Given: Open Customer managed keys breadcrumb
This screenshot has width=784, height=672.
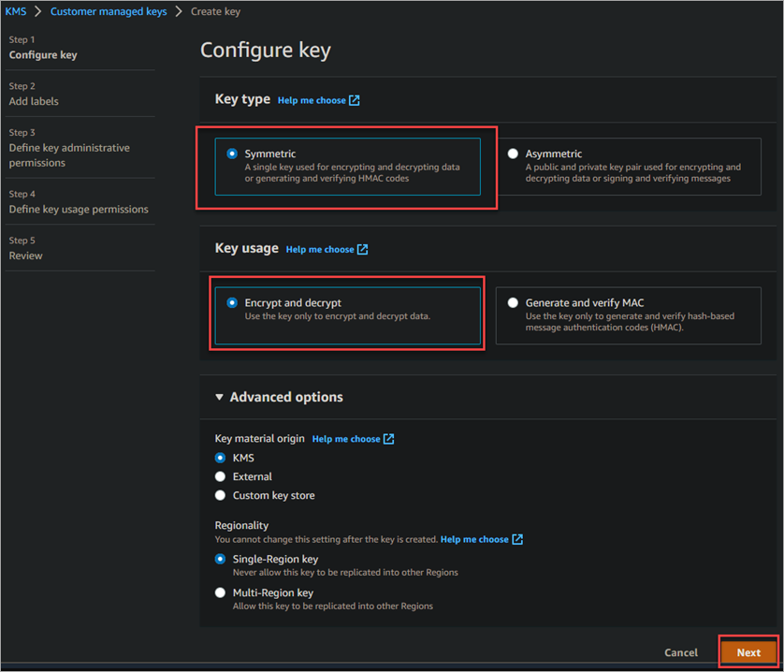Looking at the screenshot, I should pos(109,11).
